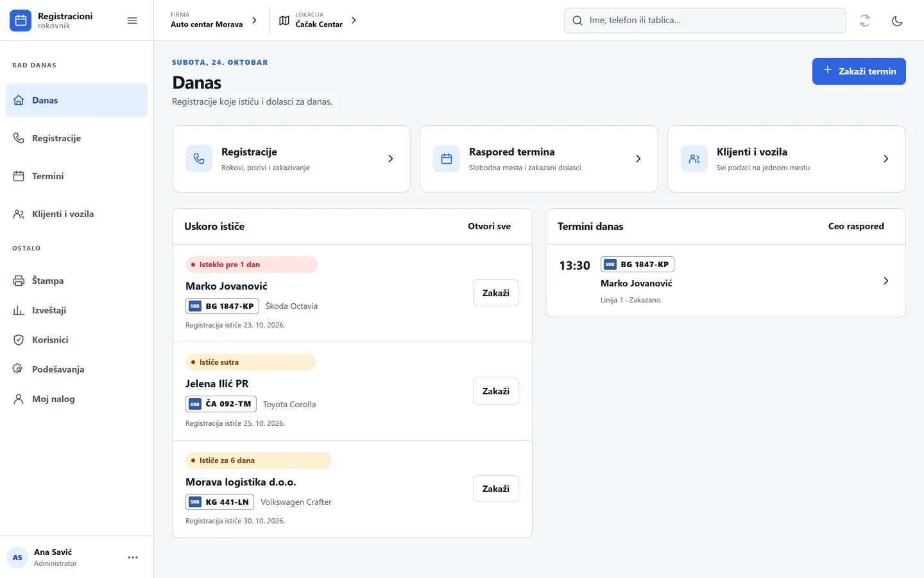Open the Korisnici shield item
924x578 pixels.
point(76,340)
